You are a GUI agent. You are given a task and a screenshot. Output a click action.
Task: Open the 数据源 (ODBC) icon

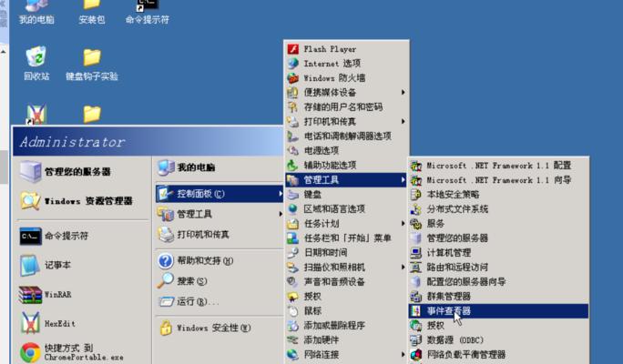pyautogui.click(x=416, y=339)
